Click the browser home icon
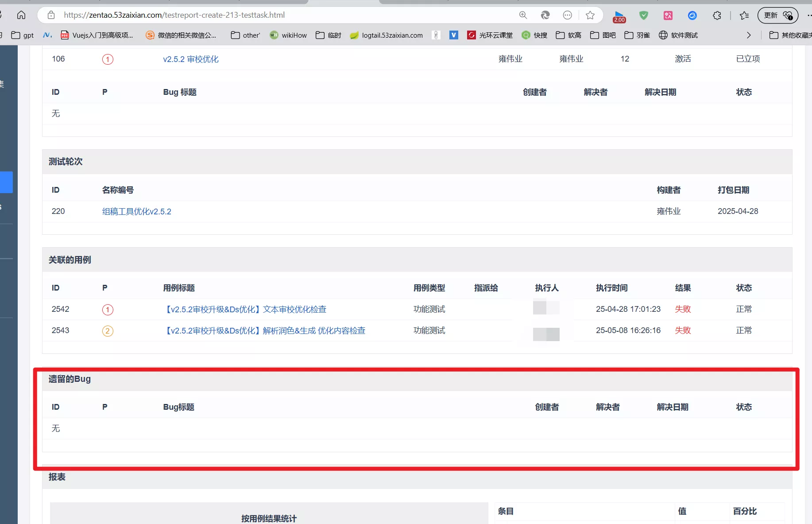812x524 pixels. point(21,15)
